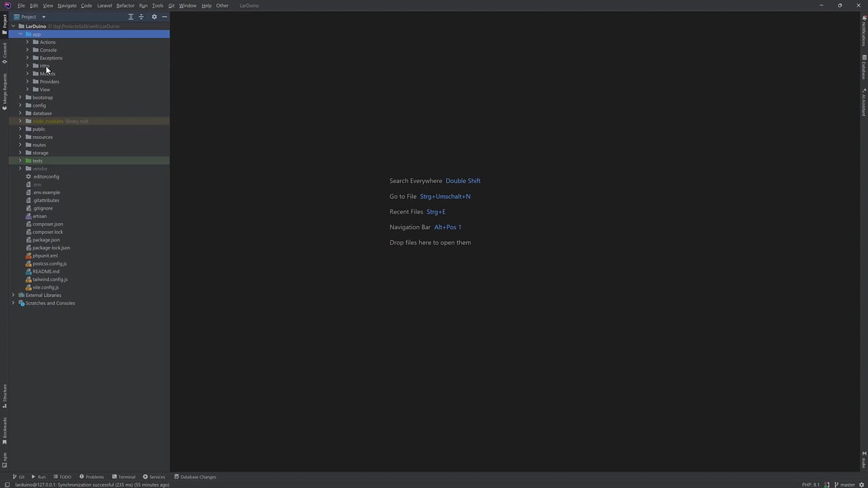Viewport: 868px width, 488px height.
Task: Open Project panel gear options
Action: click(x=154, y=17)
